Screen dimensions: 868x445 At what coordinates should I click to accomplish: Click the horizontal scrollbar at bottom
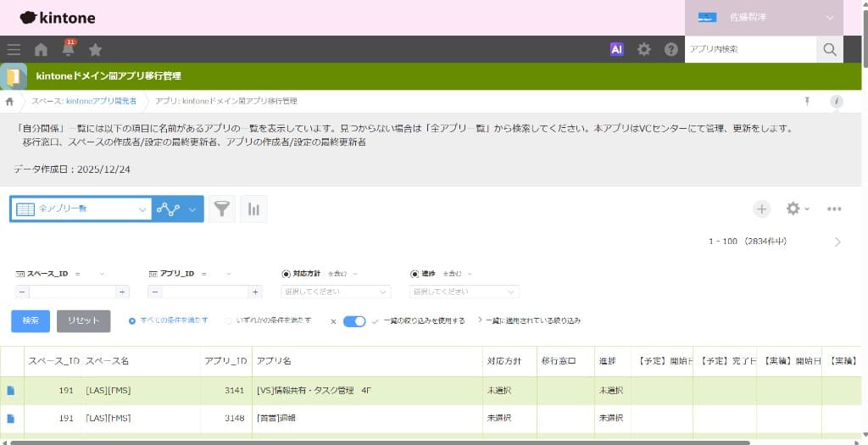(380, 442)
